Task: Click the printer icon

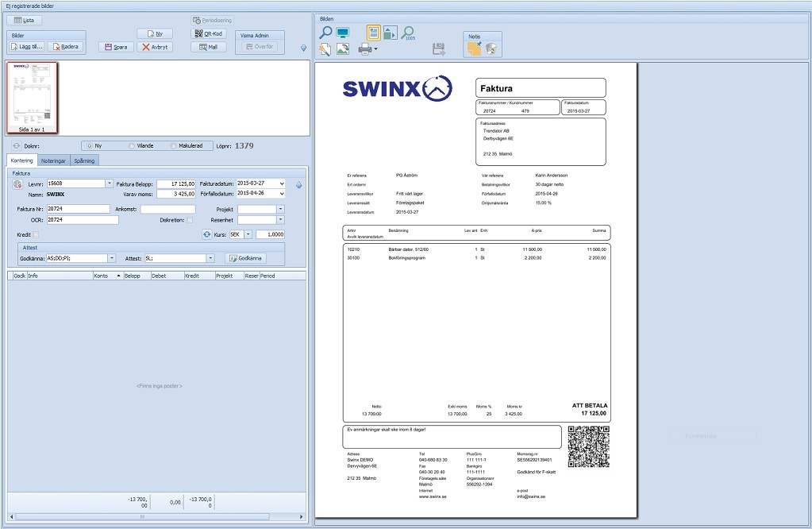Action: click(x=365, y=49)
